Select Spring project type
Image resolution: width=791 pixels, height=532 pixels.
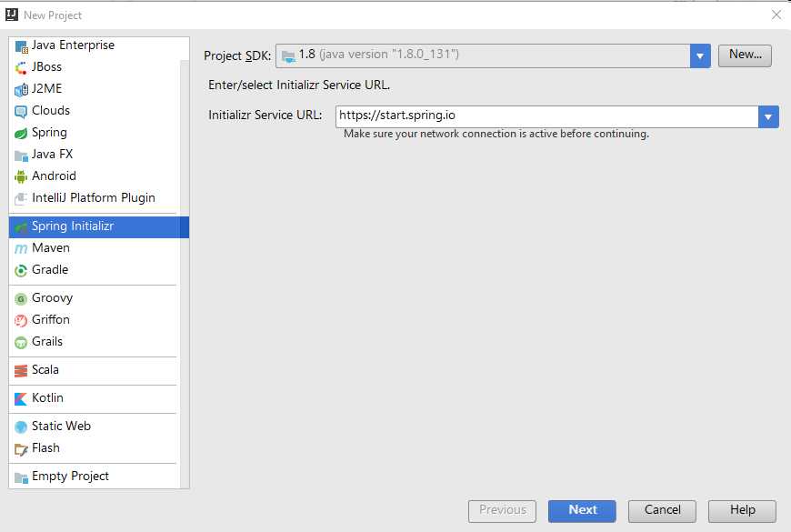(94, 132)
